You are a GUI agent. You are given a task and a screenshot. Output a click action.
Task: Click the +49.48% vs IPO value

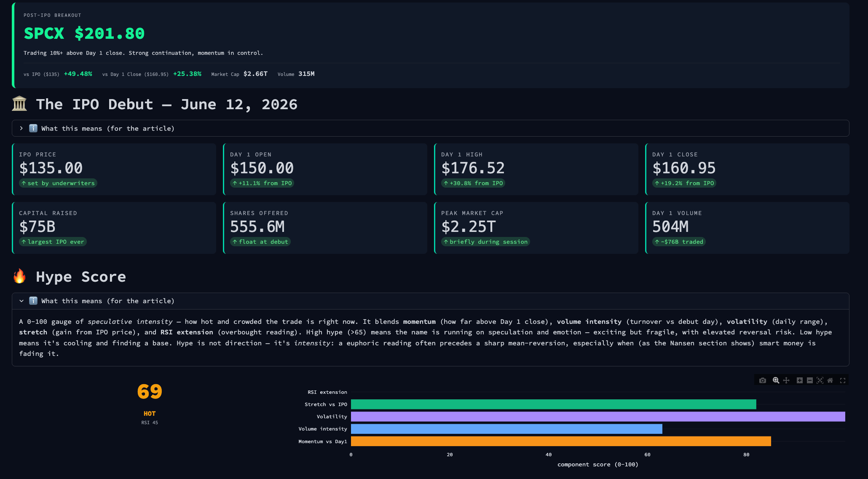(x=78, y=74)
